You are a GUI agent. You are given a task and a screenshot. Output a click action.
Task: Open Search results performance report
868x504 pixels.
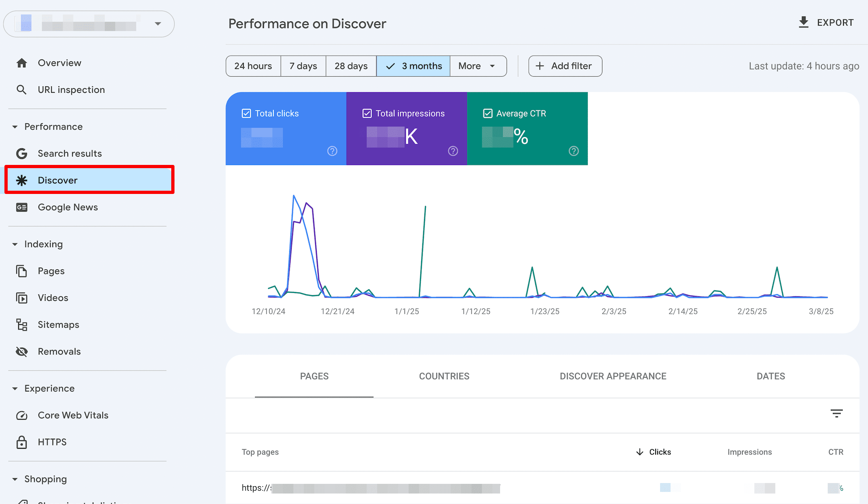(x=70, y=153)
